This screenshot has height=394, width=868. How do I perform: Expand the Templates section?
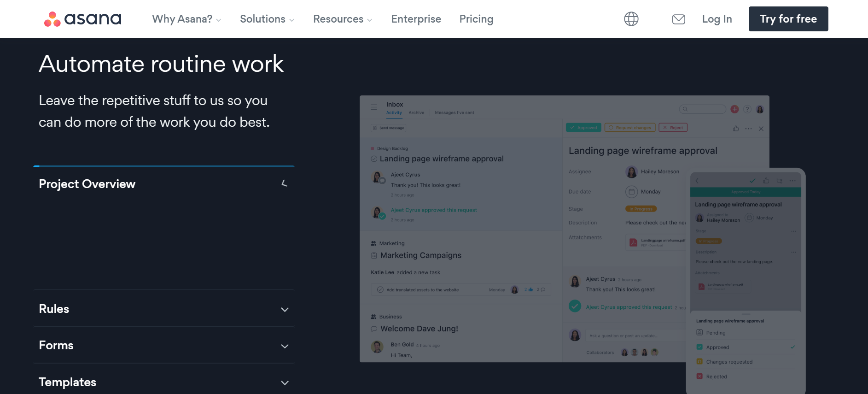click(164, 382)
